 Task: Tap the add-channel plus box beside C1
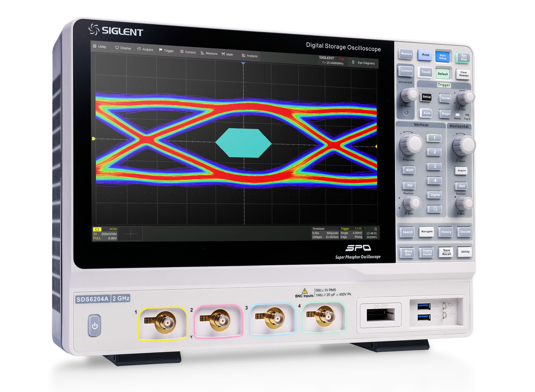tap(131, 234)
